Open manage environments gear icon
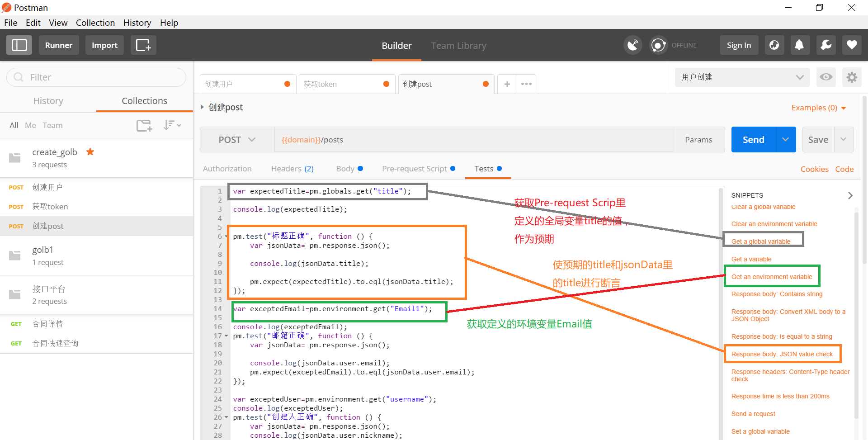 pyautogui.click(x=852, y=77)
